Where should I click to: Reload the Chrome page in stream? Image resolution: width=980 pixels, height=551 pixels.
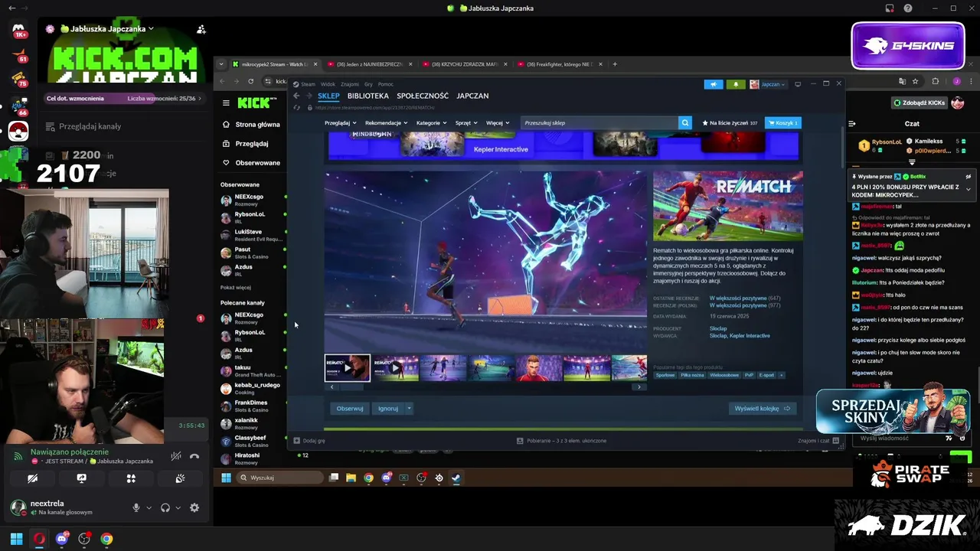pos(250,81)
